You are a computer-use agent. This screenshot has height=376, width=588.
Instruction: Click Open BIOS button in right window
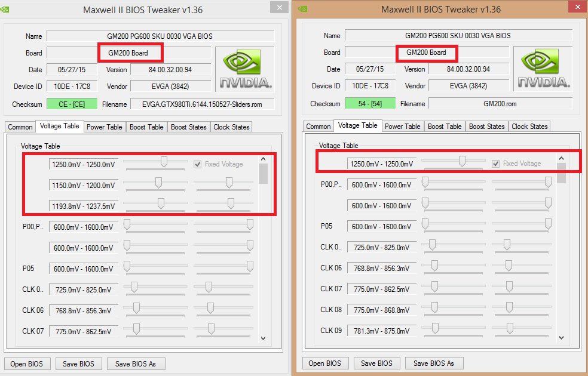tap(325, 363)
